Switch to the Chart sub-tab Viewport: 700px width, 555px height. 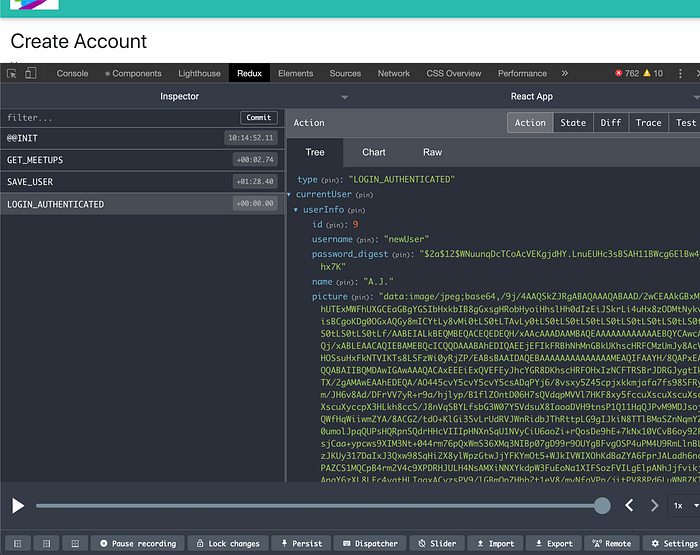point(374,152)
